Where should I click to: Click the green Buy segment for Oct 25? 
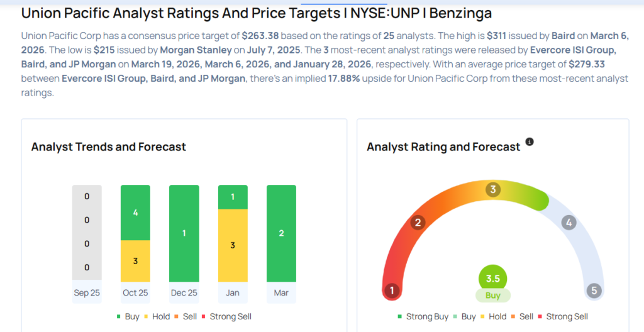135,213
